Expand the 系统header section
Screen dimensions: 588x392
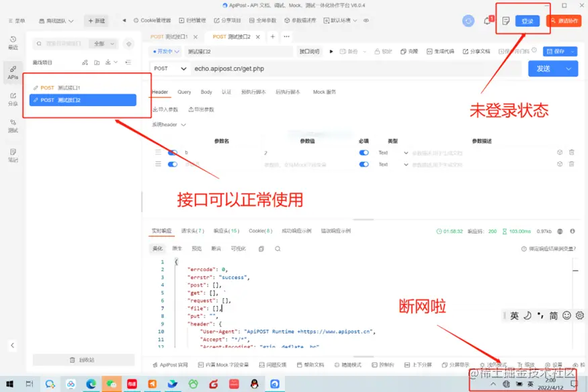coord(169,125)
